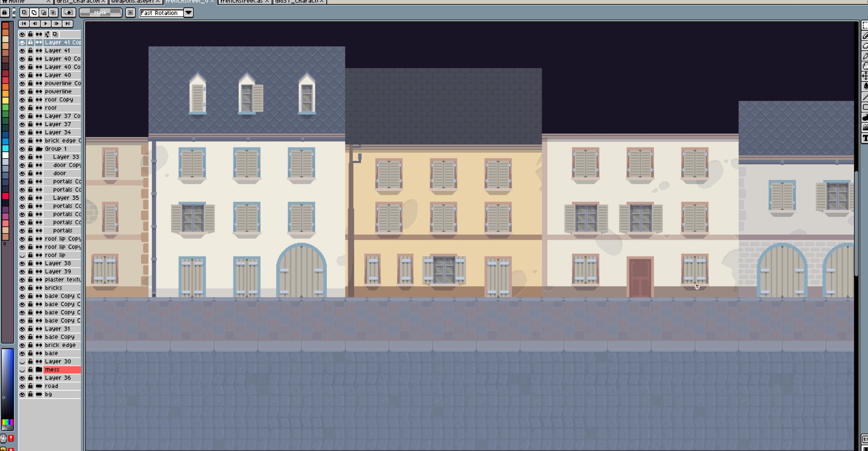Screen dimensions: 868x451
Task: Select the Pencil tool
Action: (x=865, y=36)
